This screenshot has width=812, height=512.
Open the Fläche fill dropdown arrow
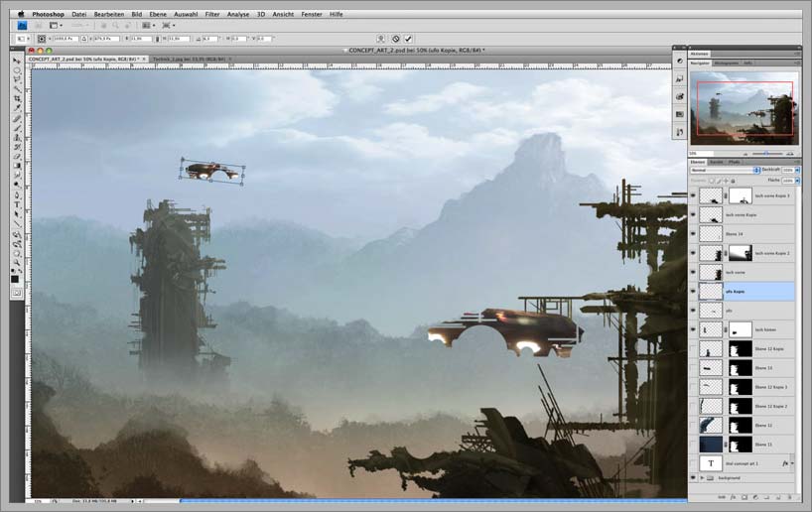tap(797, 181)
